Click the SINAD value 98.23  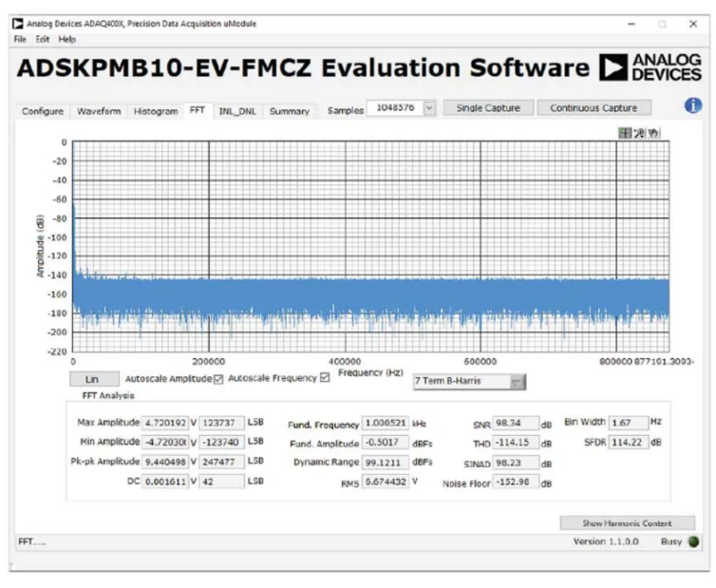pyautogui.click(x=516, y=463)
